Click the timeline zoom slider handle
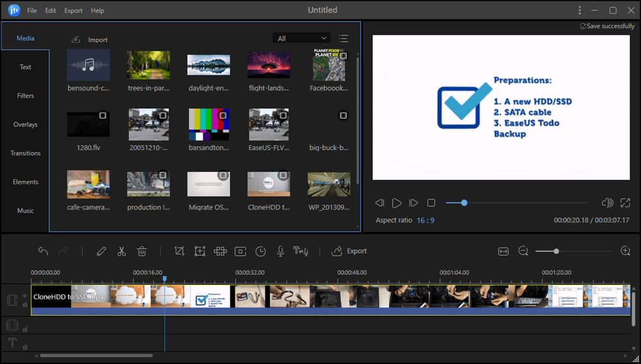 coord(556,251)
